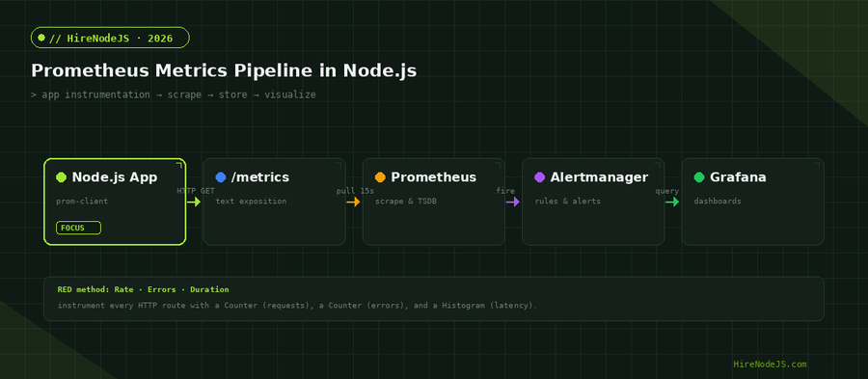The image size is (868, 379).
Task: Select the /metrics card title
Action: pyautogui.click(x=260, y=177)
